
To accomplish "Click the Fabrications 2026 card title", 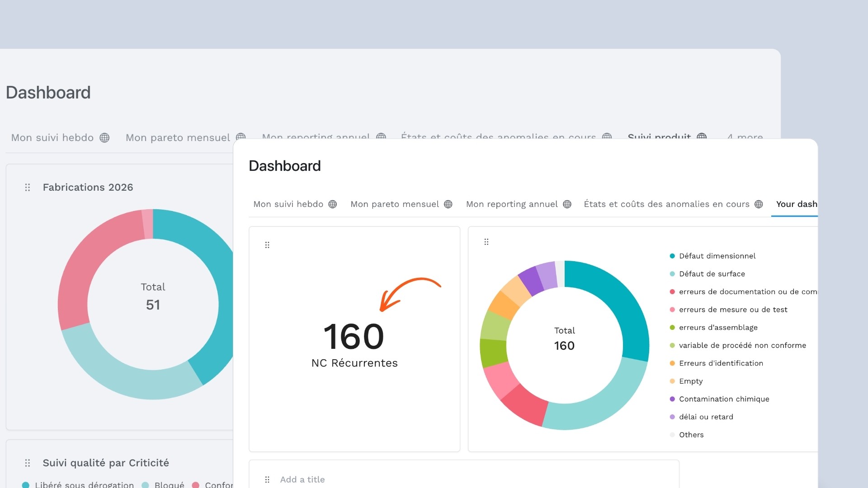I will tap(88, 187).
